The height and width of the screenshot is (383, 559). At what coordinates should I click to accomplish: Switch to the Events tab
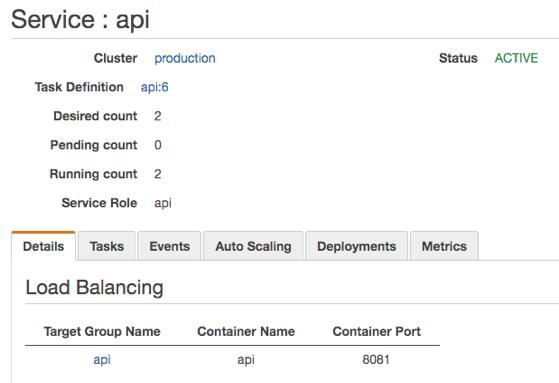[169, 246]
